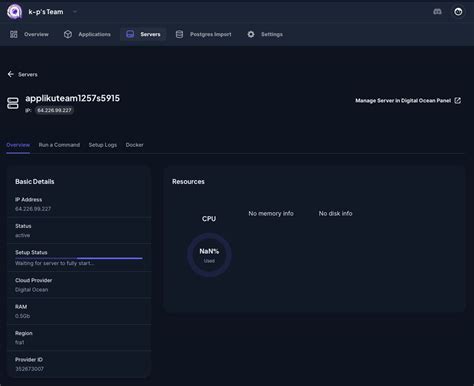Click the No disk info text
This screenshot has height=386, width=474.
335,213
